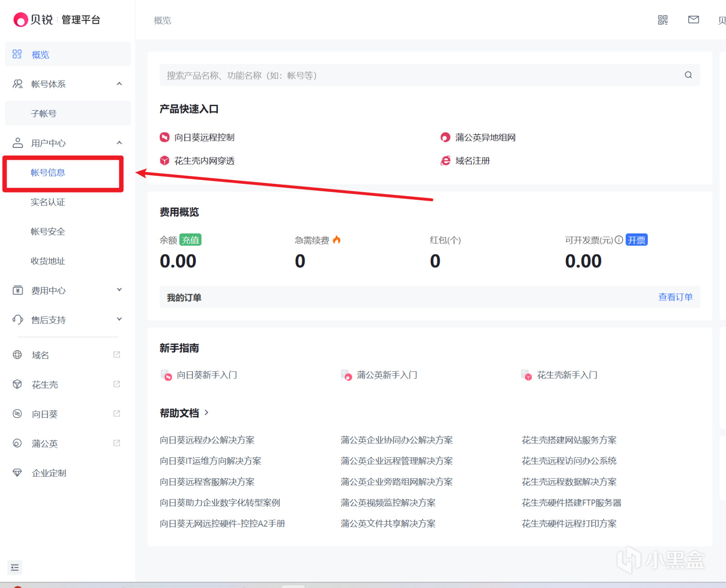Select 子帐号 menu item
This screenshot has height=588, width=726.
tap(68, 113)
